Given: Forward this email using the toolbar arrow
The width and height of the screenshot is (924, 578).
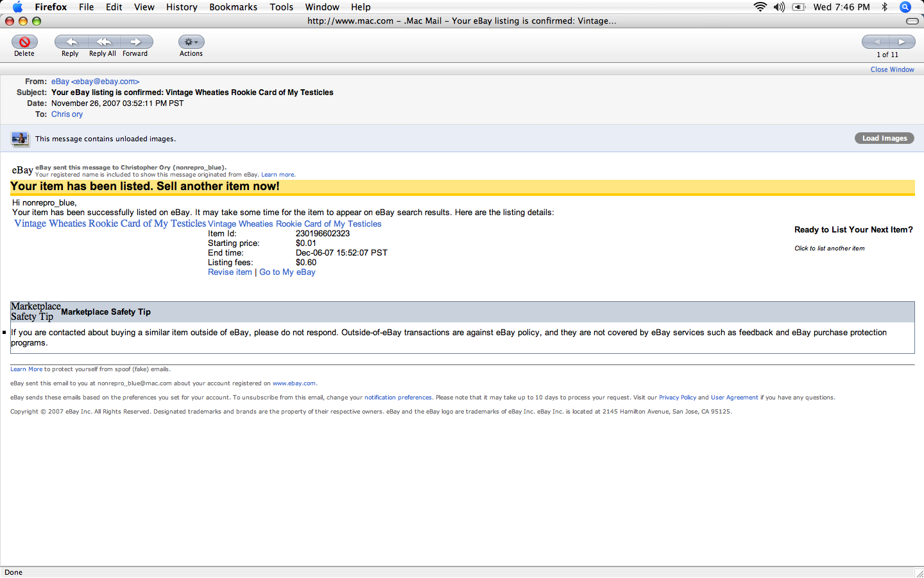Looking at the screenshot, I should click(136, 42).
